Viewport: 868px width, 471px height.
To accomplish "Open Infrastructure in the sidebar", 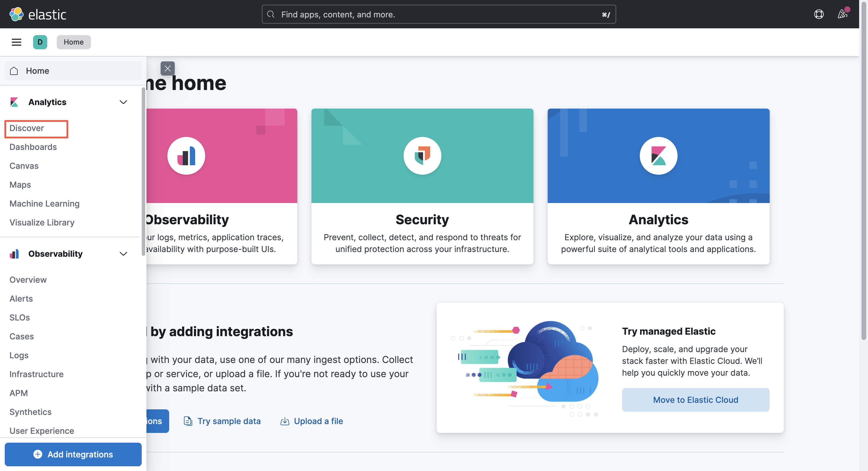I will (36, 374).
